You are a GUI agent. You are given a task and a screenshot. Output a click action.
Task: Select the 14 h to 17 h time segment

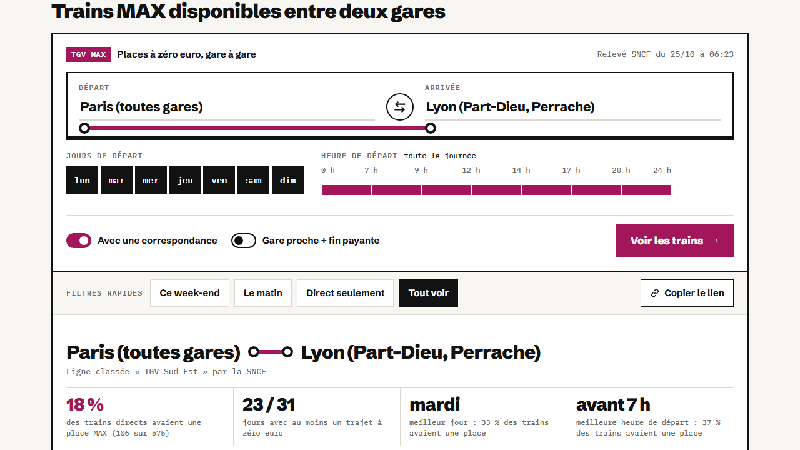(x=546, y=190)
